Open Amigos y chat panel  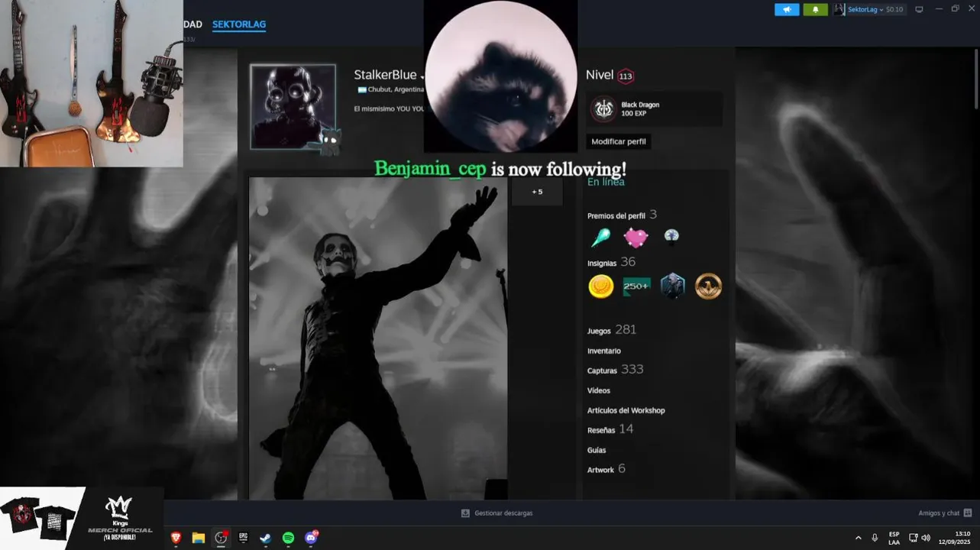[x=945, y=513]
